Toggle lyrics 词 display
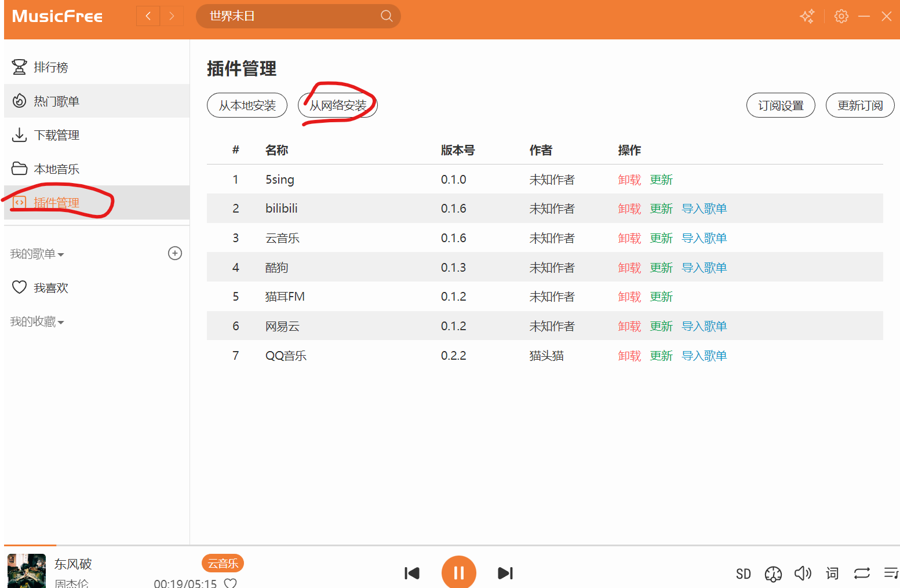Screen dimensions: 900x588 pos(832,574)
